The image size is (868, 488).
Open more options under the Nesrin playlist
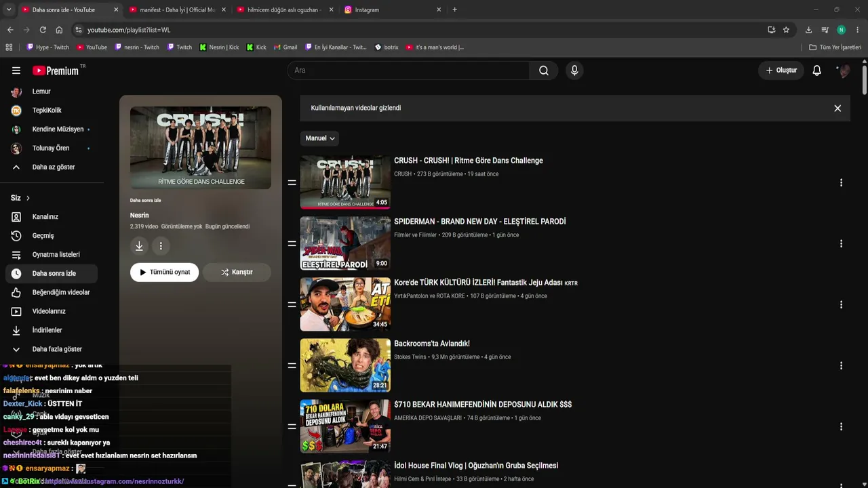click(161, 246)
